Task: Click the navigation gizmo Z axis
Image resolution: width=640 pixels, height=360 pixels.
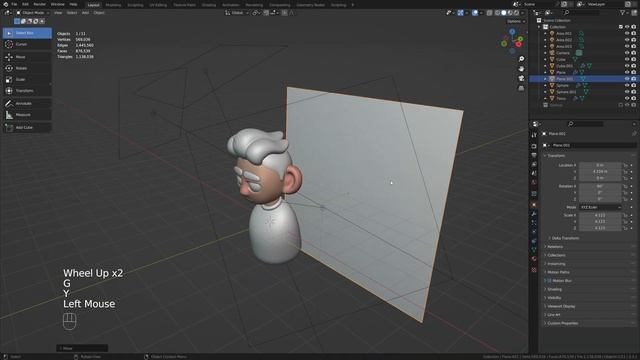Action: click(x=512, y=31)
